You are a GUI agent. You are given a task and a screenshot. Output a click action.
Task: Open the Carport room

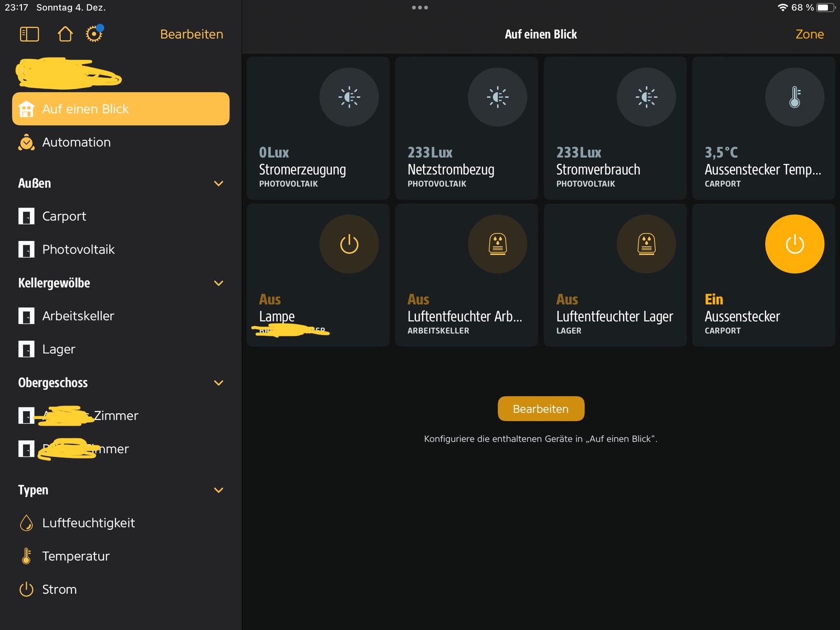pos(64,216)
